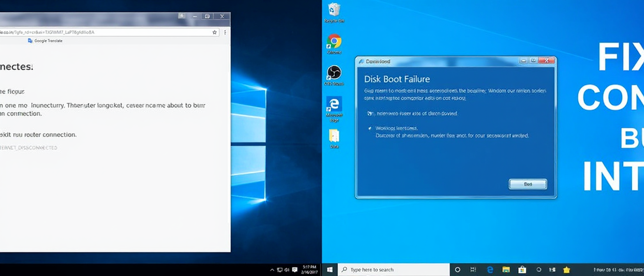This screenshot has width=644, height=276.
Task: Open Cortana from the taskbar circle icon
Action: click(458, 270)
